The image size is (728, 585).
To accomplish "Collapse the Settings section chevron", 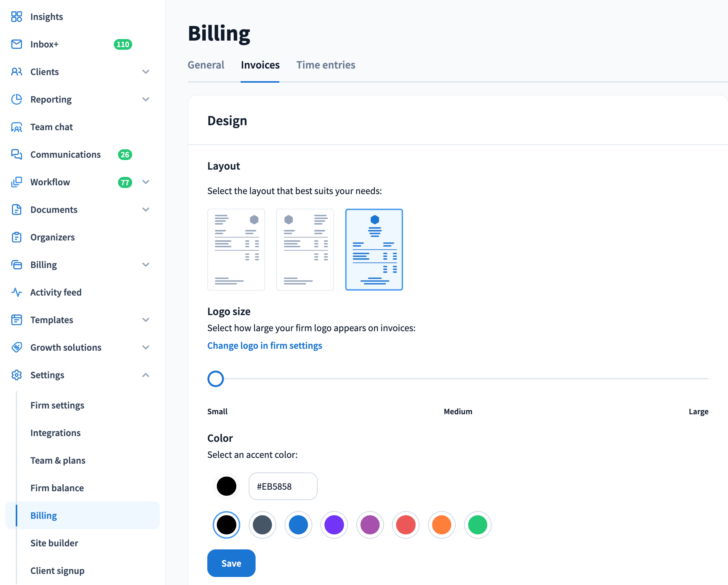I will coord(146,375).
